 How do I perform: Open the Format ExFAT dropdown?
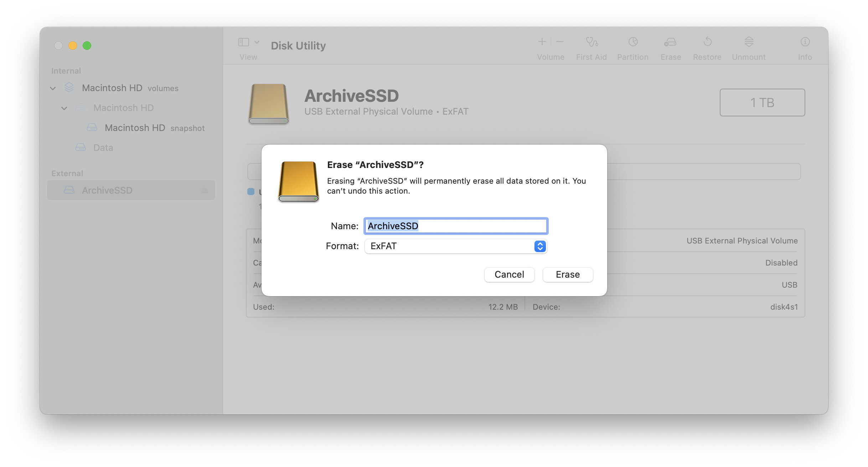pyautogui.click(x=455, y=246)
